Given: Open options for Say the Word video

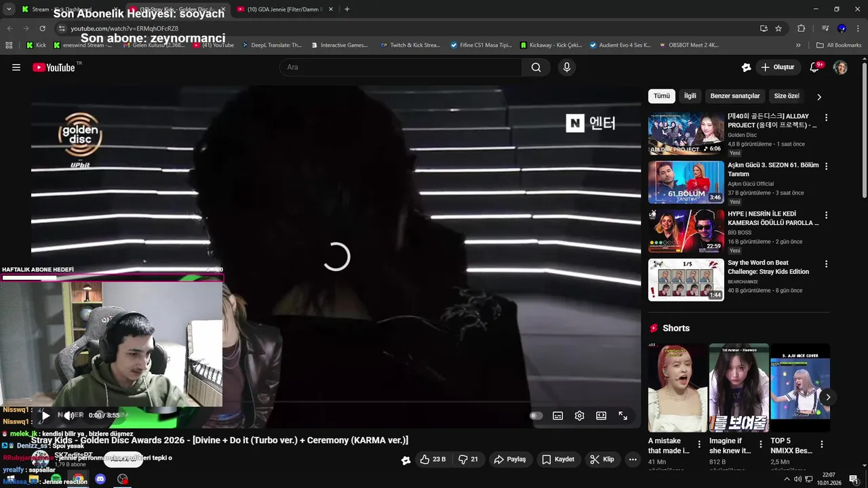Looking at the screenshot, I should [x=826, y=264].
